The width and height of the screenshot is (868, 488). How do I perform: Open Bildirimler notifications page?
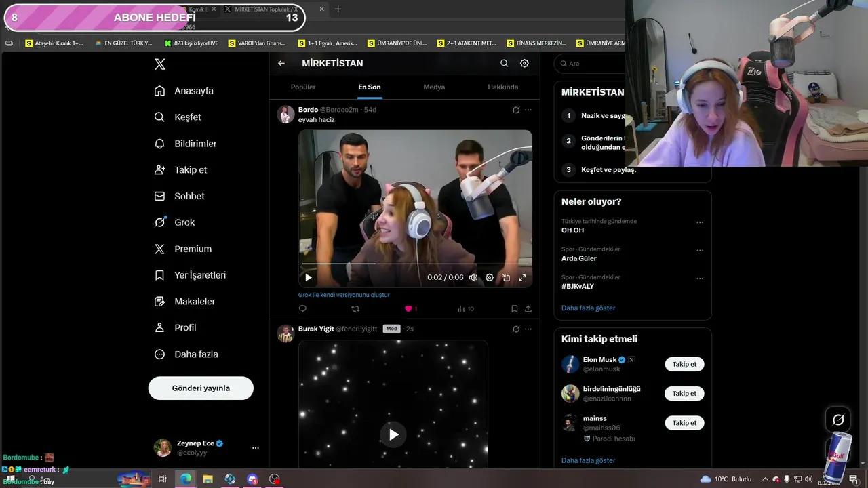click(185, 144)
